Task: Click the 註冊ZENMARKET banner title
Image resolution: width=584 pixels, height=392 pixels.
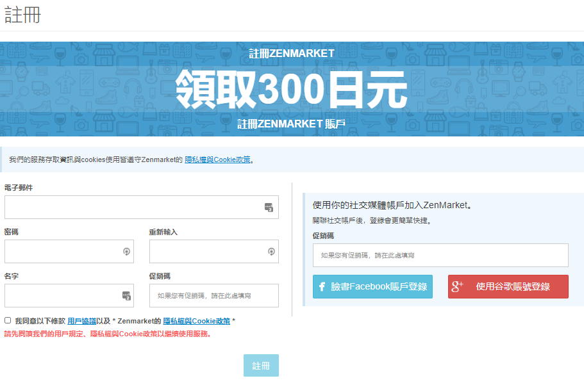Action: click(x=292, y=54)
